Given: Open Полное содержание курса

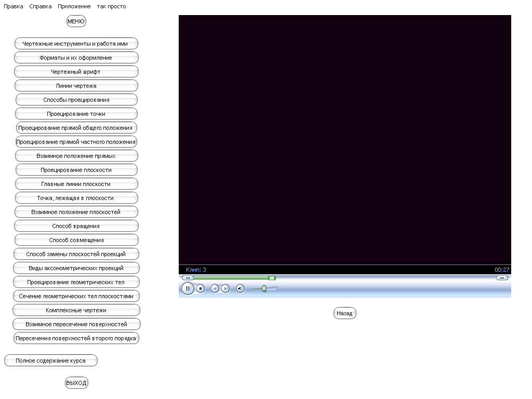Looking at the screenshot, I should click(x=51, y=361).
